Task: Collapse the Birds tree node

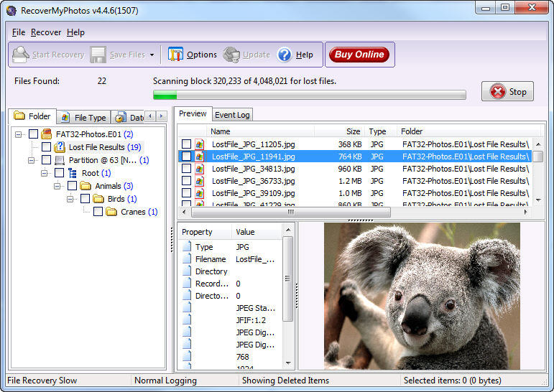Action: (x=71, y=199)
